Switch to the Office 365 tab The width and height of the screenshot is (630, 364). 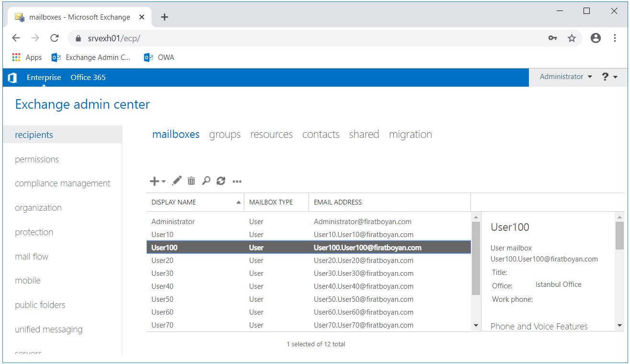[x=88, y=78]
